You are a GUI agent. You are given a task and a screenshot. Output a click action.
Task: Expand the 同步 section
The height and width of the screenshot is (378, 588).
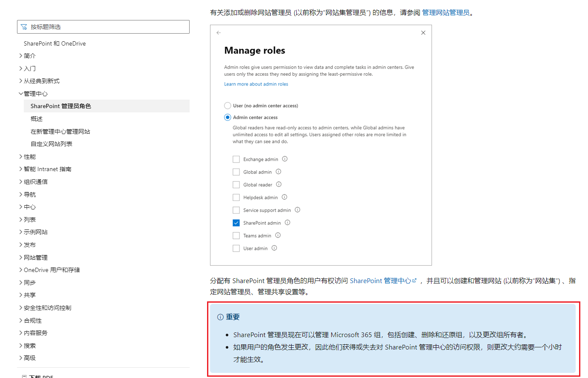point(27,283)
